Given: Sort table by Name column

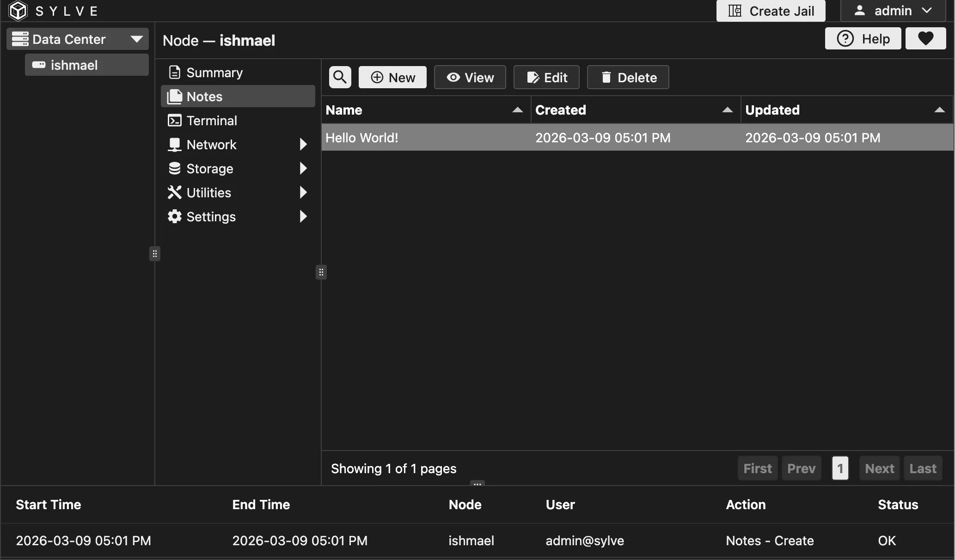Looking at the screenshot, I should [x=343, y=110].
